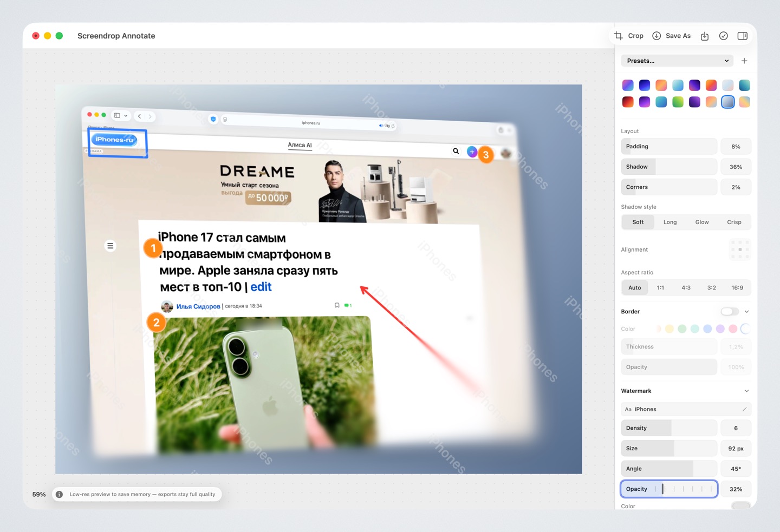Screen dimensions: 780x532
Task: Choose the pale white-grey gradient background
Action: click(728, 85)
